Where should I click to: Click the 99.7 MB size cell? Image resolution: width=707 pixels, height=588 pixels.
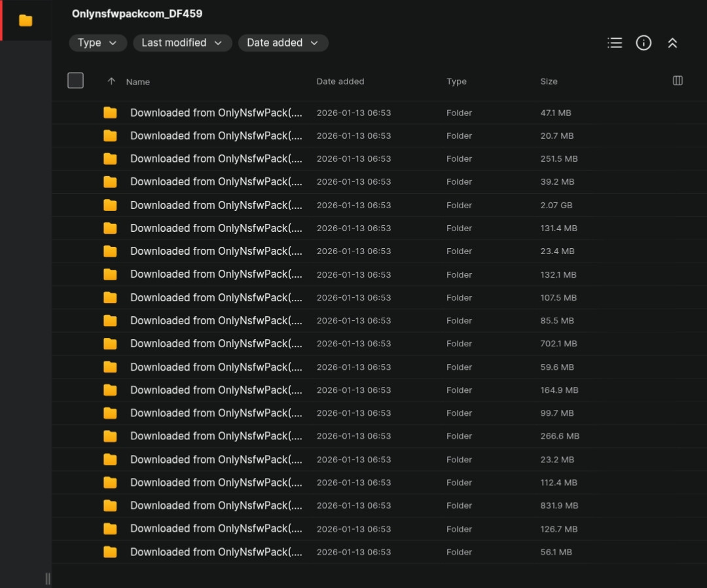coord(557,413)
